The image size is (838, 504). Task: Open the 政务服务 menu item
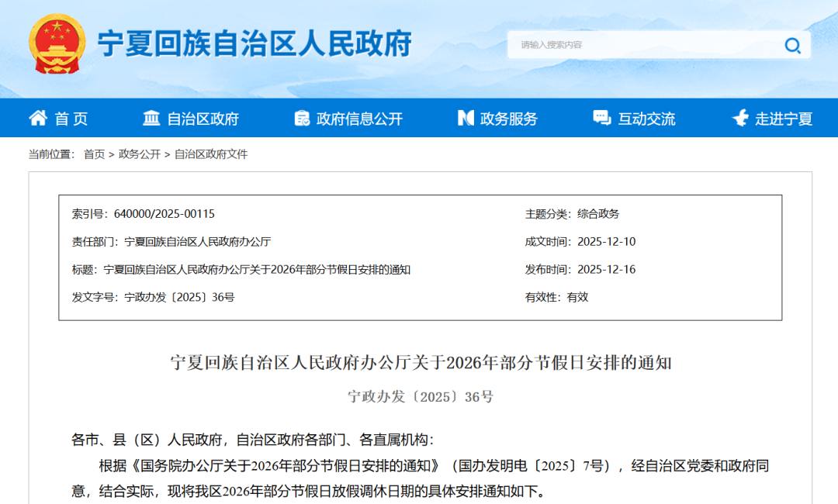click(508, 119)
